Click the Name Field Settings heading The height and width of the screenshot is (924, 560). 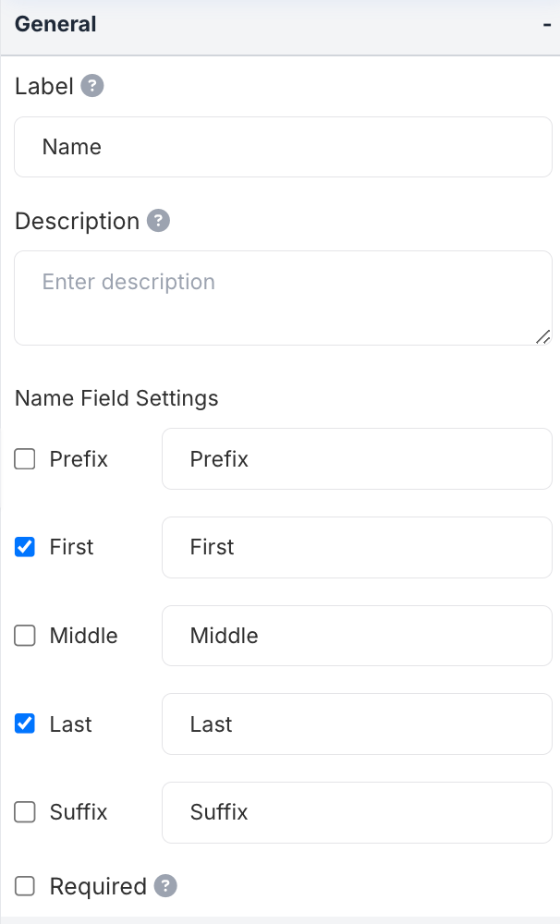tap(116, 398)
